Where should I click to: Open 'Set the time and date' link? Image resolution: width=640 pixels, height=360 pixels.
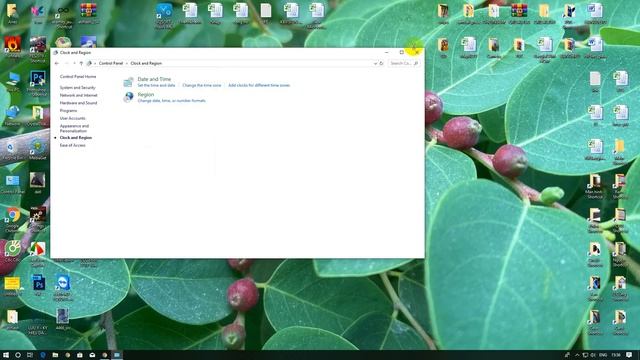tap(156, 85)
